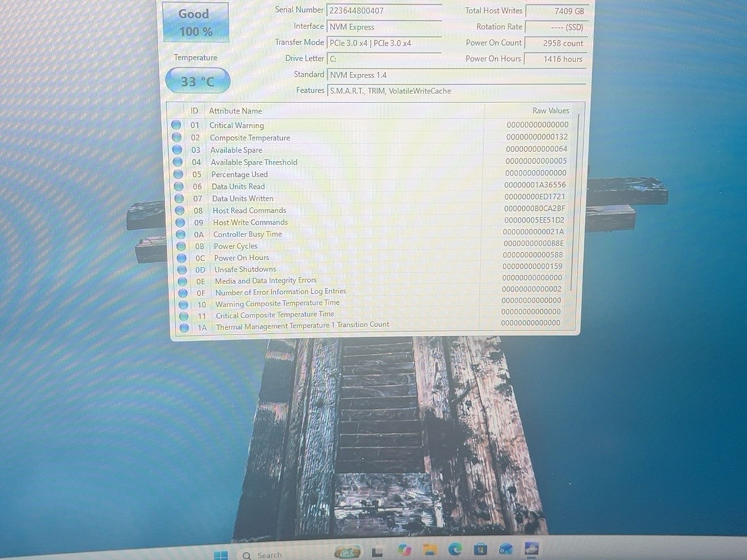Open File Explorer from the taskbar

click(430, 549)
